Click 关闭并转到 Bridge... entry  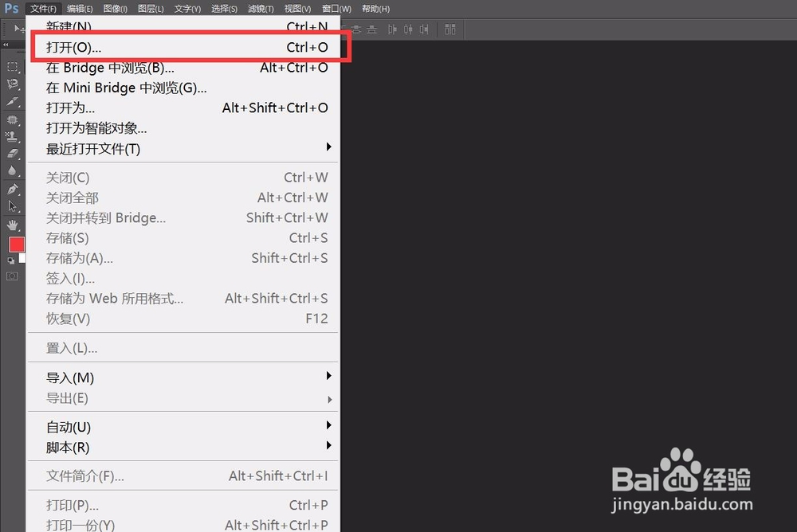pyautogui.click(x=183, y=218)
